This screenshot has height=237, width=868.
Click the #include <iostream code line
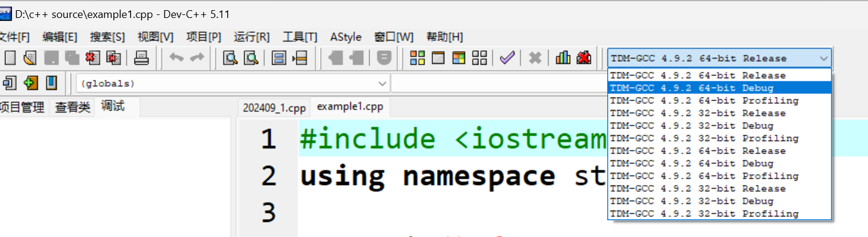tap(453, 138)
